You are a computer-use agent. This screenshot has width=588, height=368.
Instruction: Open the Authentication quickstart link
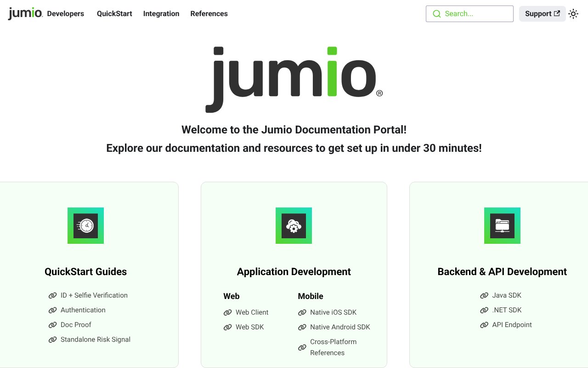[83, 310]
